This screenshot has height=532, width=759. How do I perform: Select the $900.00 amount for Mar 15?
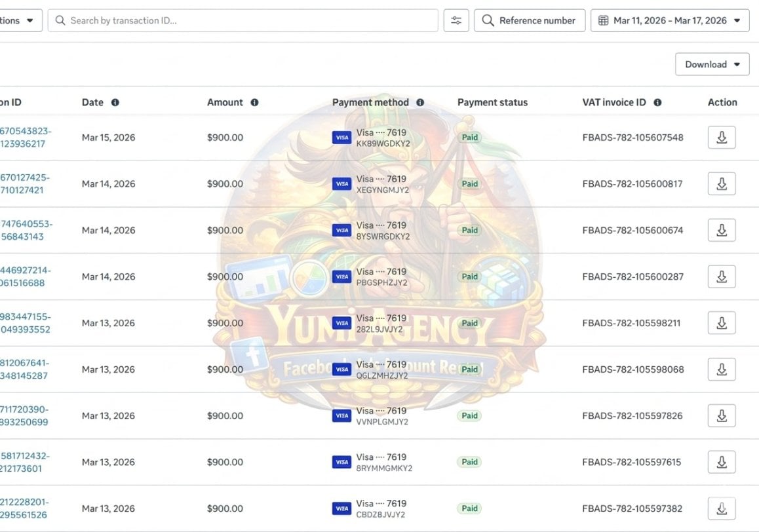[225, 138]
